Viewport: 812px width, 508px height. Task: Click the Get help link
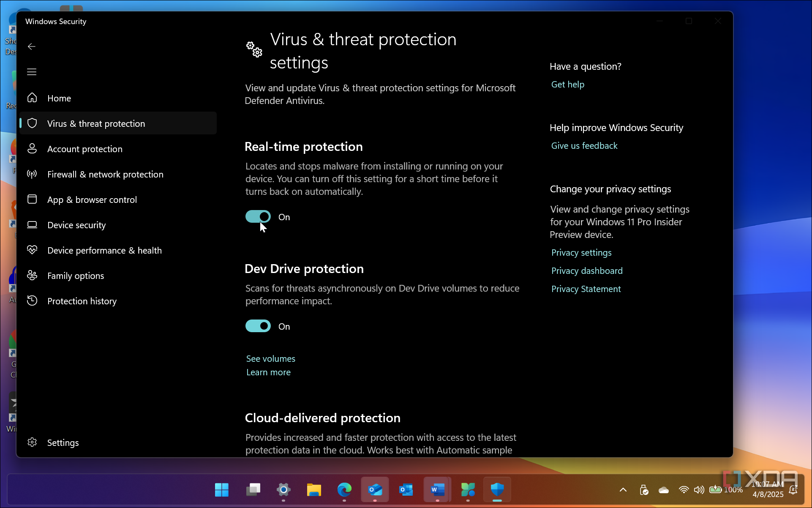[x=568, y=85]
